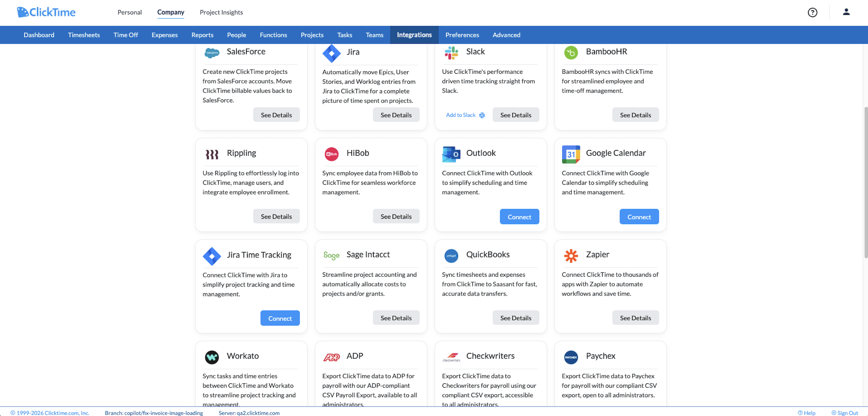Switch to the Company tab
The height and width of the screenshot is (416, 868).
pos(171,12)
